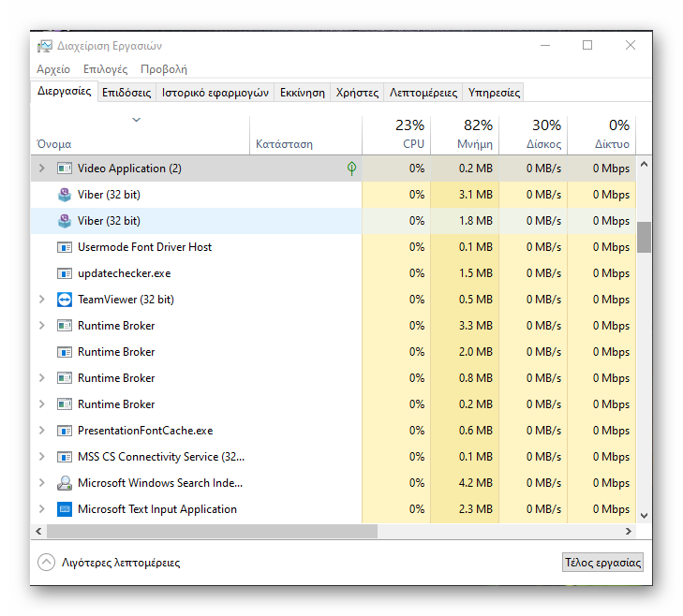Image resolution: width=683 pixels, height=616 pixels.
Task: Click the Microsoft Text Input Application icon
Action: tap(65, 509)
